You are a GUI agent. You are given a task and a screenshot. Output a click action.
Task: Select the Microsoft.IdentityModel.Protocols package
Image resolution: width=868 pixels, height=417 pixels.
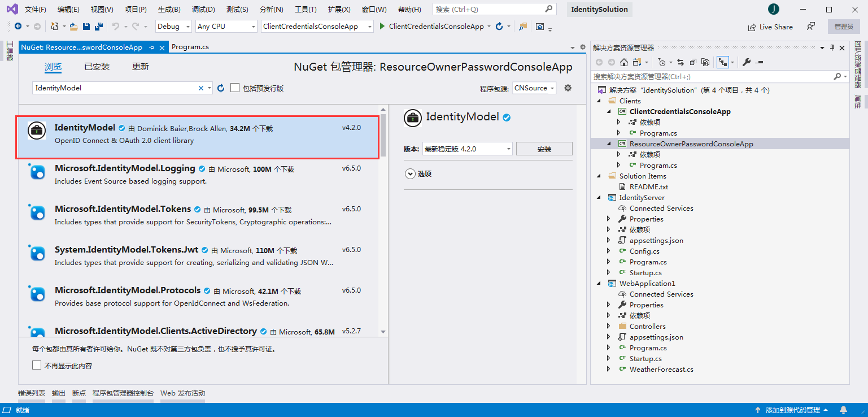coord(199,296)
